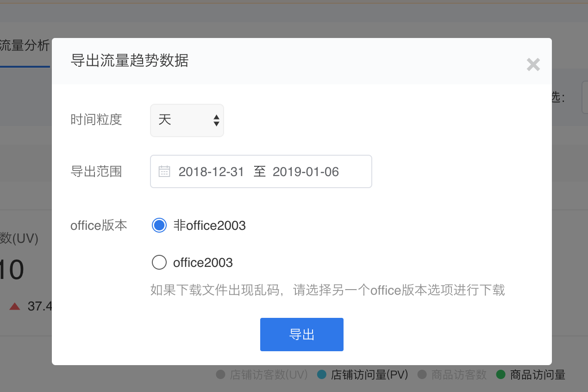Image resolution: width=588 pixels, height=392 pixels.
Task: Click the blue 导出 button
Action: click(302, 335)
